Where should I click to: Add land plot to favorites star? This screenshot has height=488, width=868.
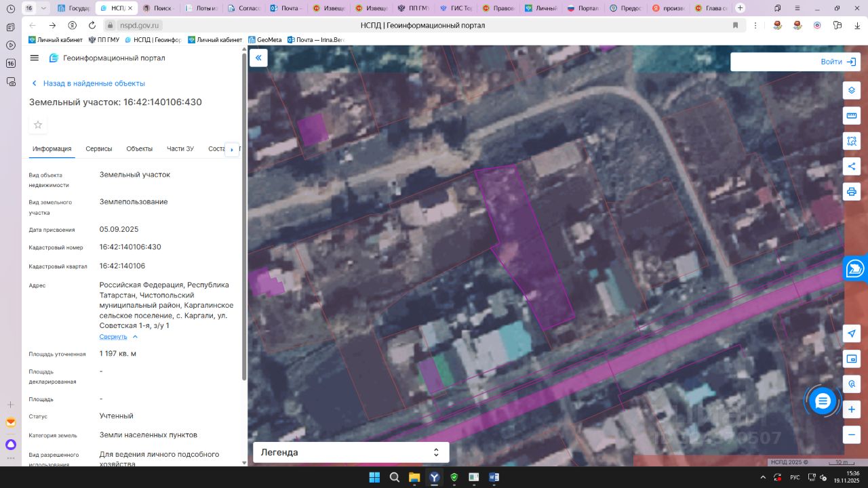(38, 125)
